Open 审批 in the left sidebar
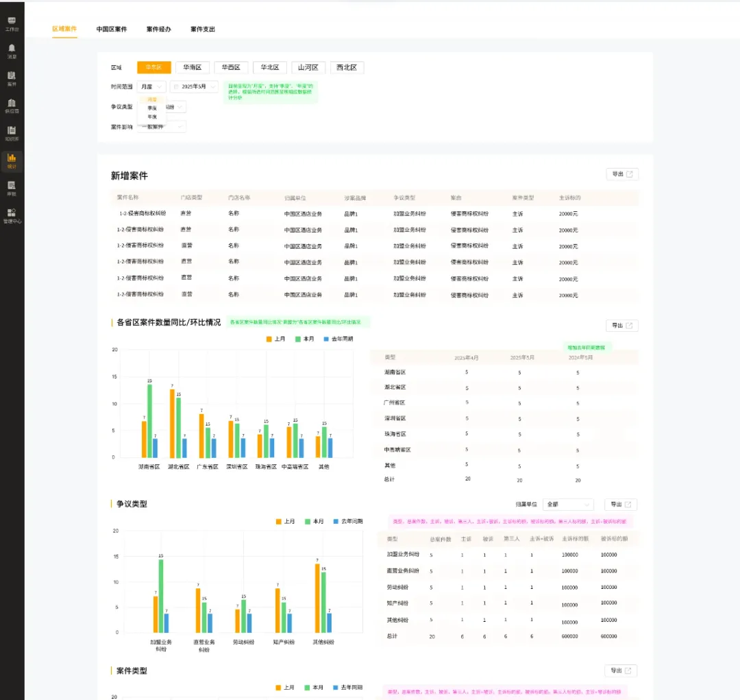The height and width of the screenshot is (700, 740). (12, 188)
